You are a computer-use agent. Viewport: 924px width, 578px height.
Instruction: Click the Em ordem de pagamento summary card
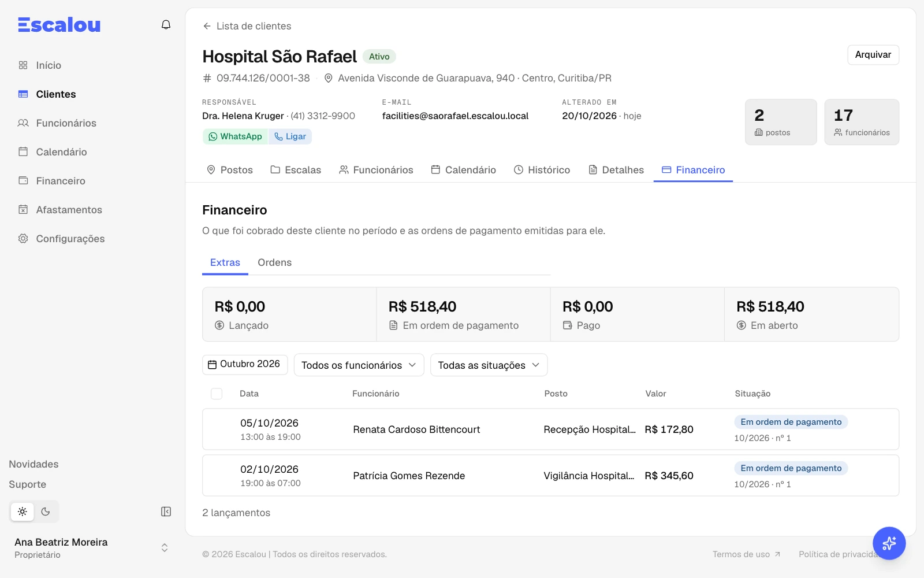(x=463, y=314)
